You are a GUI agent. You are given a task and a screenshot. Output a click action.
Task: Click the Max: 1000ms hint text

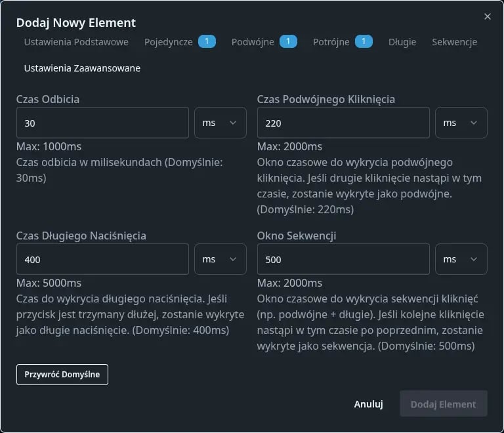pos(49,147)
